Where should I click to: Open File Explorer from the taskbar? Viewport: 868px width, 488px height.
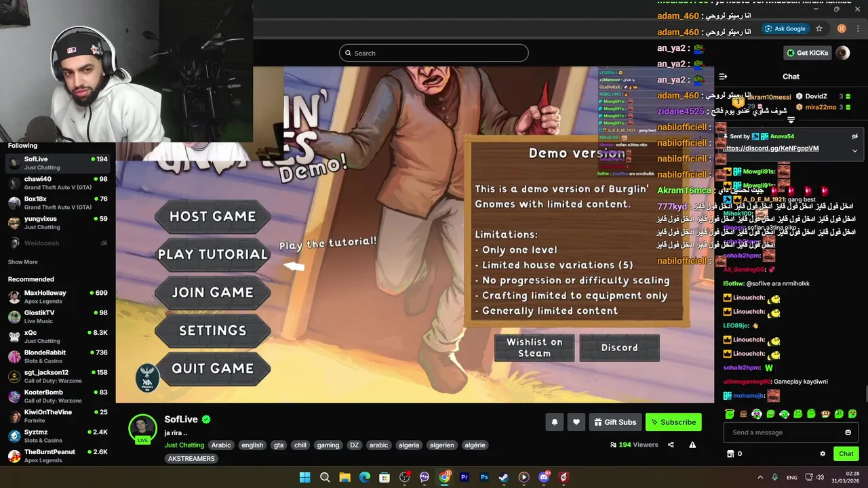344,477
